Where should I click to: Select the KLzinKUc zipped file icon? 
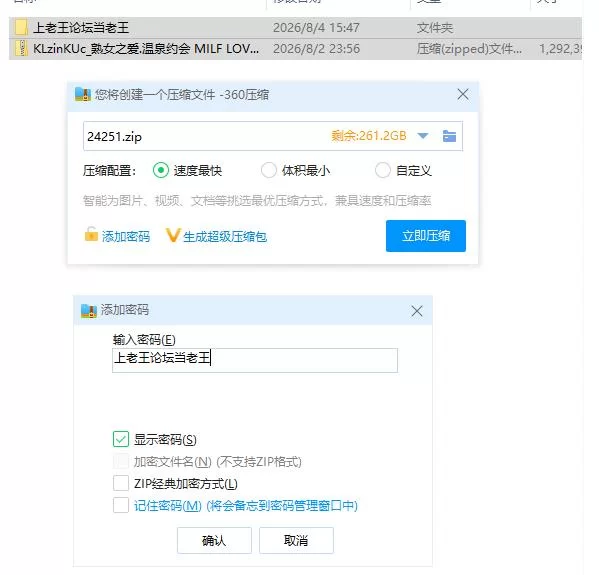[21, 49]
